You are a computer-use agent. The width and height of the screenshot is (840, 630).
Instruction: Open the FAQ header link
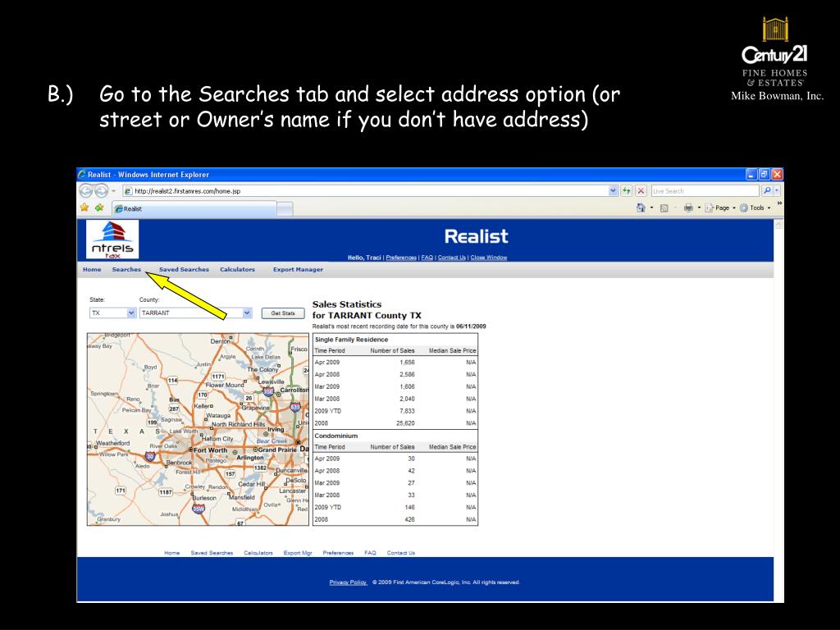[x=427, y=258]
